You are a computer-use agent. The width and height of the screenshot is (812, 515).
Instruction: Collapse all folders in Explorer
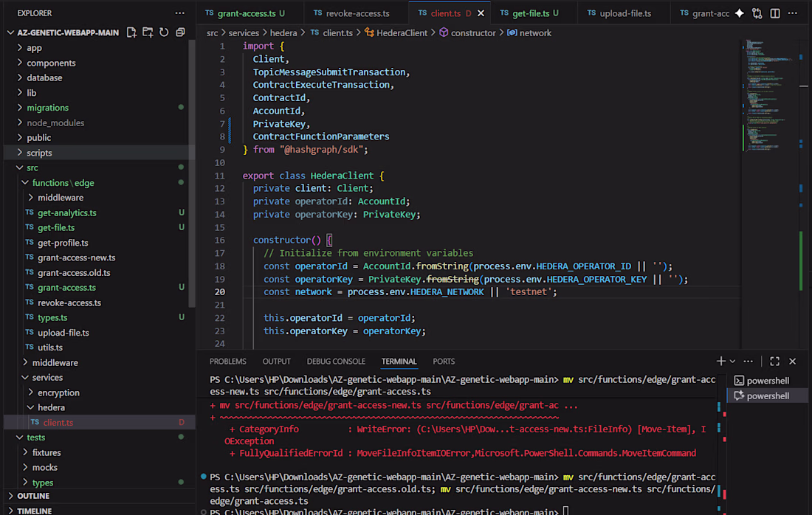tap(179, 32)
